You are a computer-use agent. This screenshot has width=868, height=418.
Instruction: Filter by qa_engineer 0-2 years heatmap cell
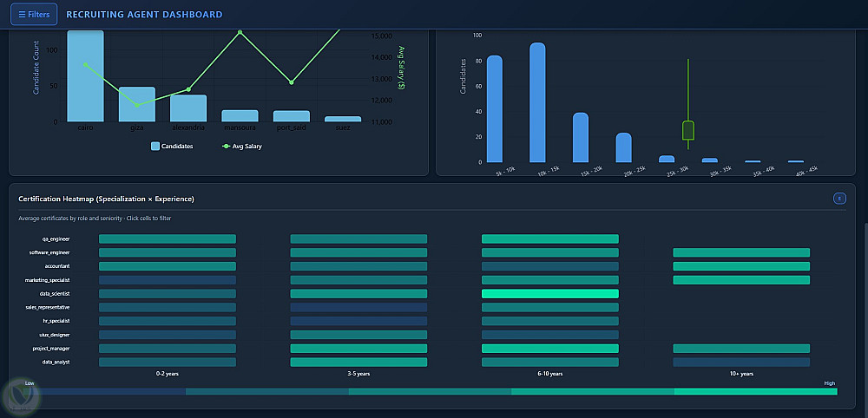coord(168,238)
